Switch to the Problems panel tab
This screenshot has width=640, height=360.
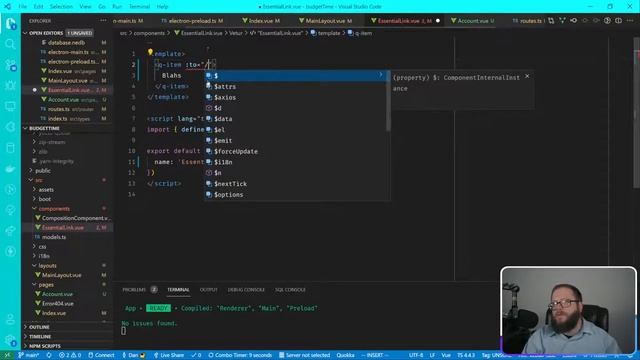coord(134,290)
